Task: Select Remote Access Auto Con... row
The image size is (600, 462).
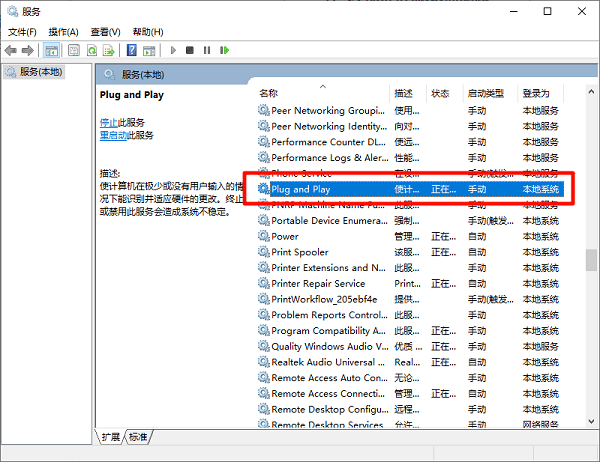Action: pos(410,377)
